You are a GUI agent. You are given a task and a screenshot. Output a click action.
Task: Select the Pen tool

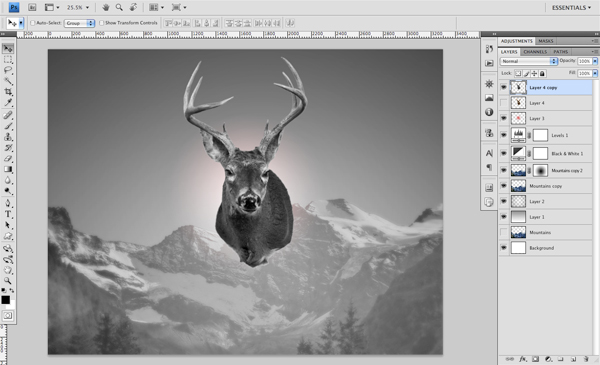(8, 203)
